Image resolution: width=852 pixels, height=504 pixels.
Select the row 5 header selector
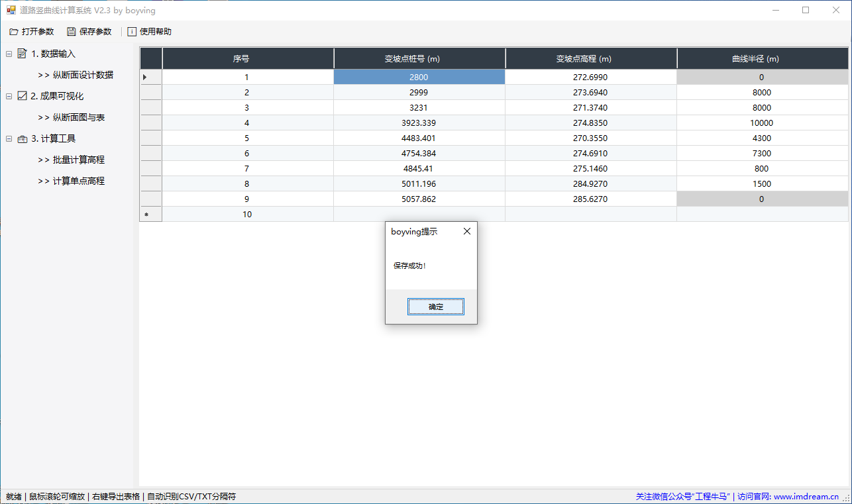tap(151, 138)
